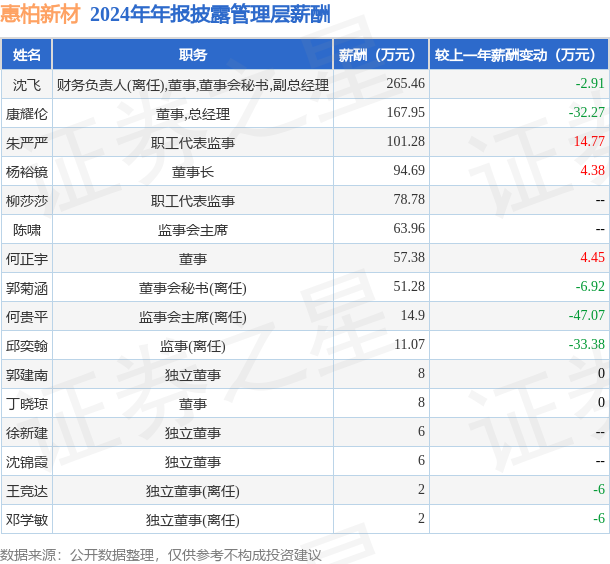The image size is (610, 564).
Task: Select the name 郭菊涵
Action: click(x=26, y=288)
